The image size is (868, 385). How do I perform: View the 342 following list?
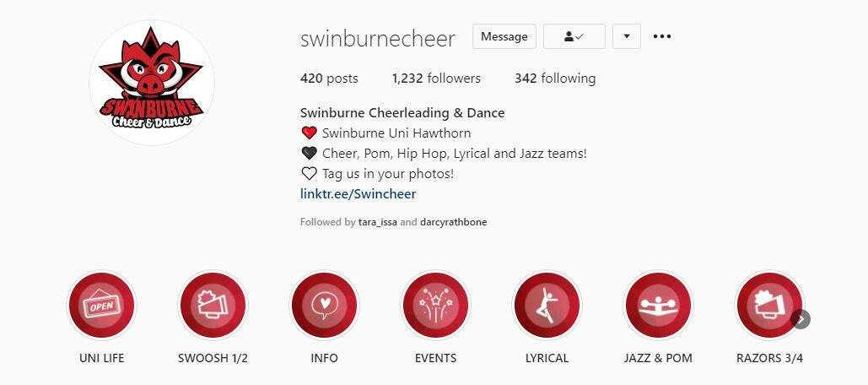555,79
